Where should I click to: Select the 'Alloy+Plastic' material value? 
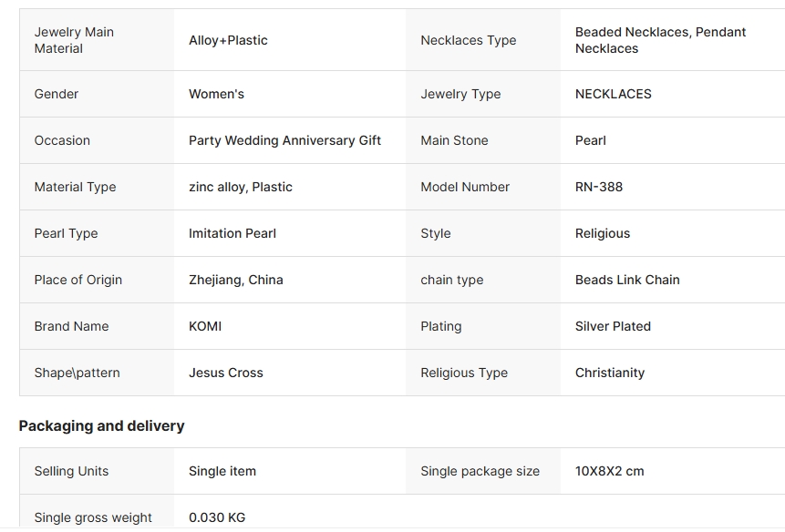click(228, 40)
